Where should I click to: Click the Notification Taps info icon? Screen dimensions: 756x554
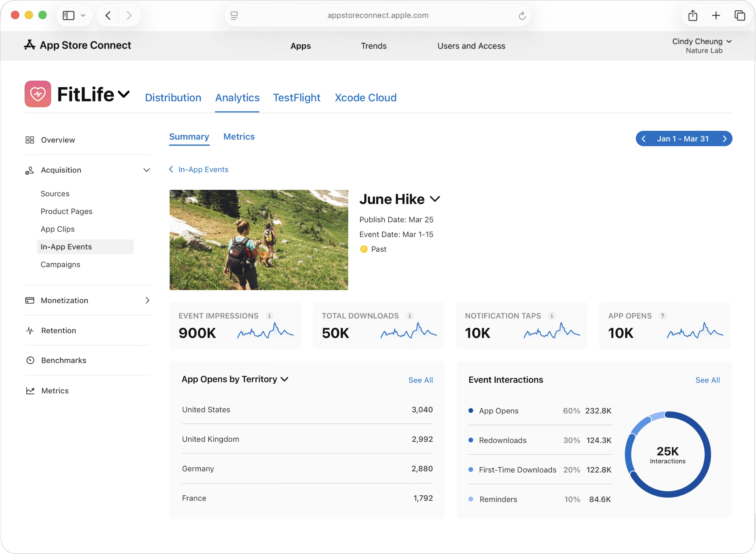(552, 316)
